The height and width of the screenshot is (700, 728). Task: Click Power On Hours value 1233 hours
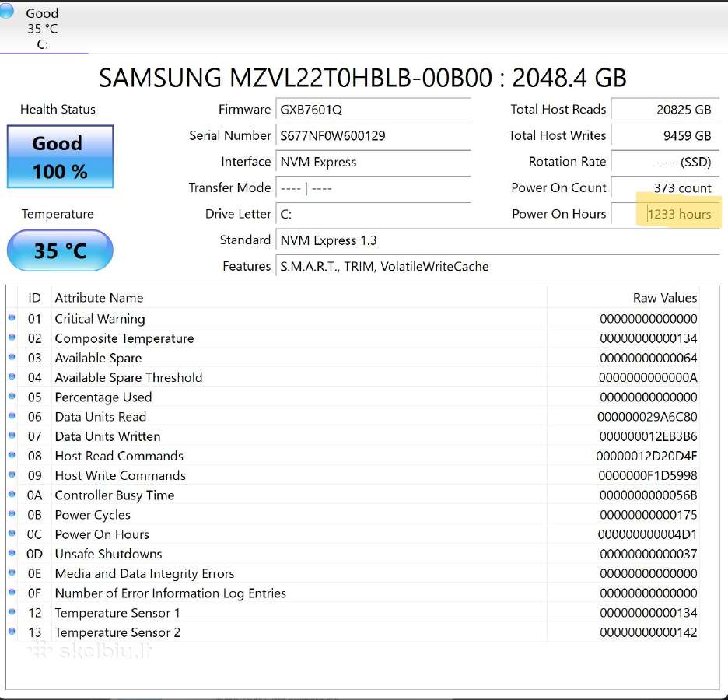(x=665, y=214)
